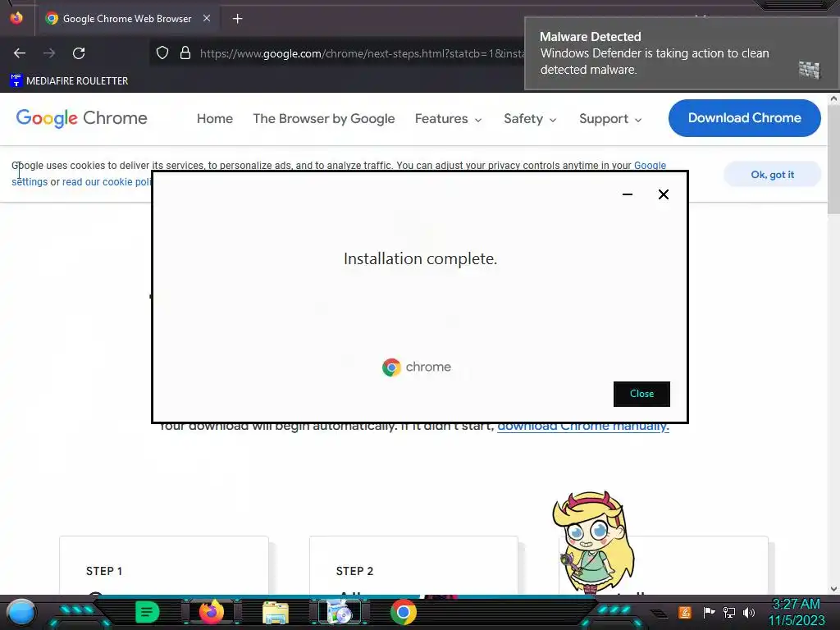Open the tracking protection shield icon
This screenshot has width=840, height=630.
[x=162, y=52]
